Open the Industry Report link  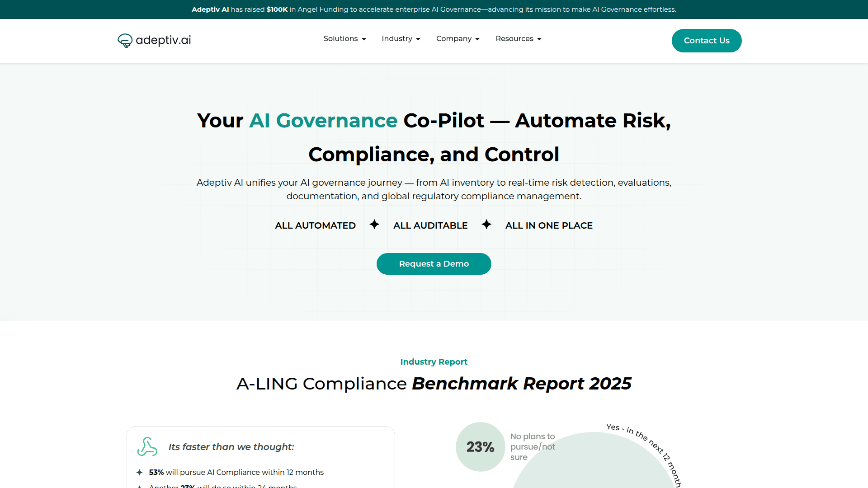pos(434,361)
